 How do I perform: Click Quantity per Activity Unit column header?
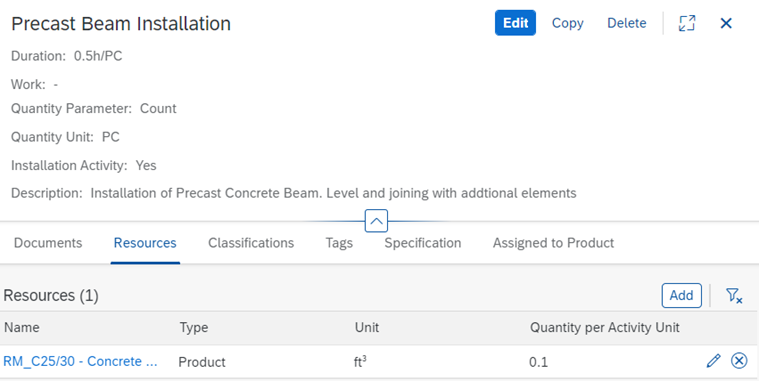coord(605,328)
